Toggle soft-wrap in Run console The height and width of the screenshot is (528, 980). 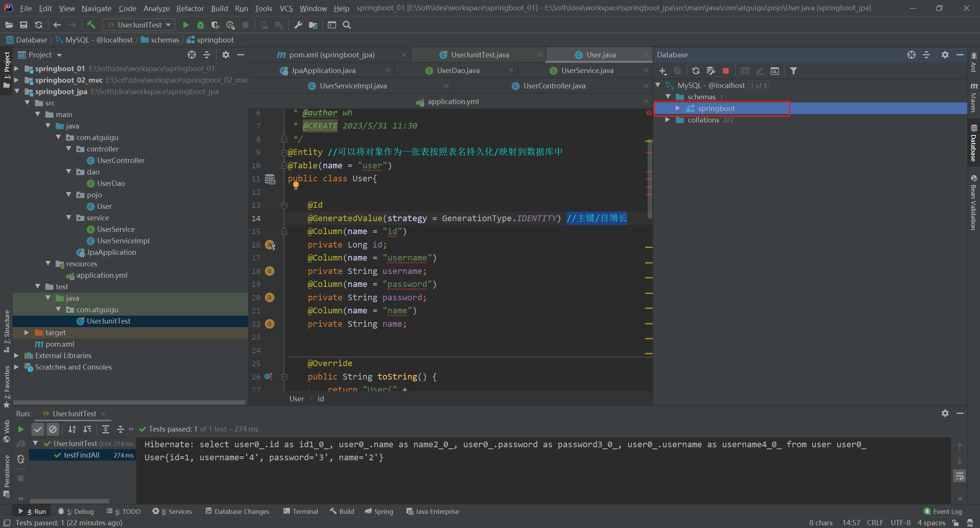pos(960,476)
